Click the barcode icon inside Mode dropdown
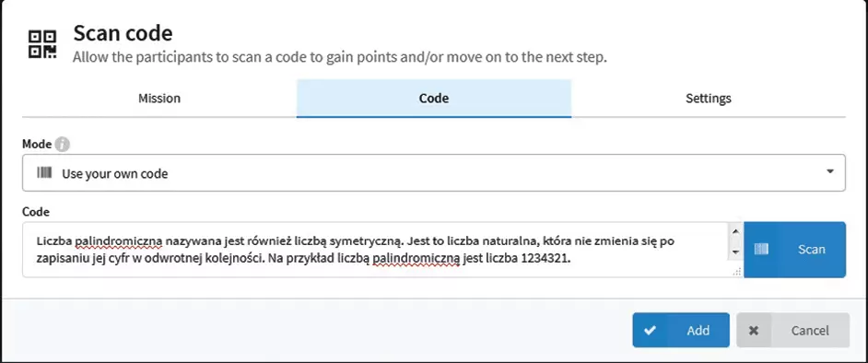 click(44, 173)
